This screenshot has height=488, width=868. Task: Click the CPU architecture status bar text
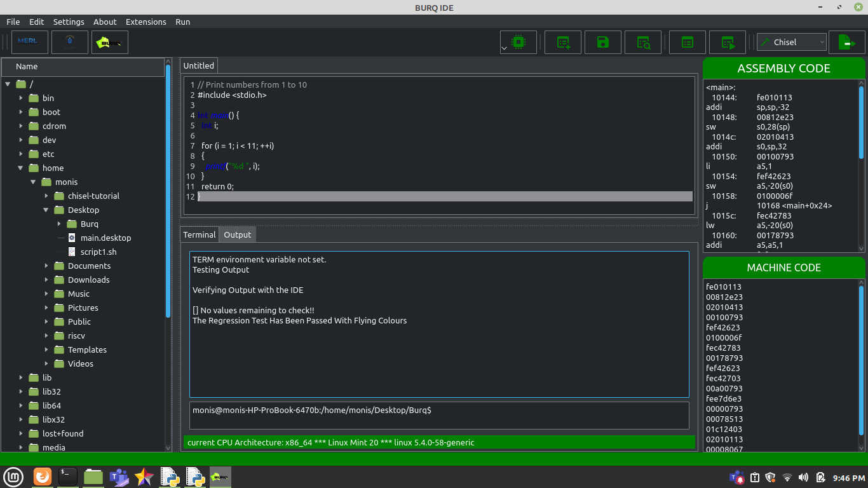coord(330,442)
